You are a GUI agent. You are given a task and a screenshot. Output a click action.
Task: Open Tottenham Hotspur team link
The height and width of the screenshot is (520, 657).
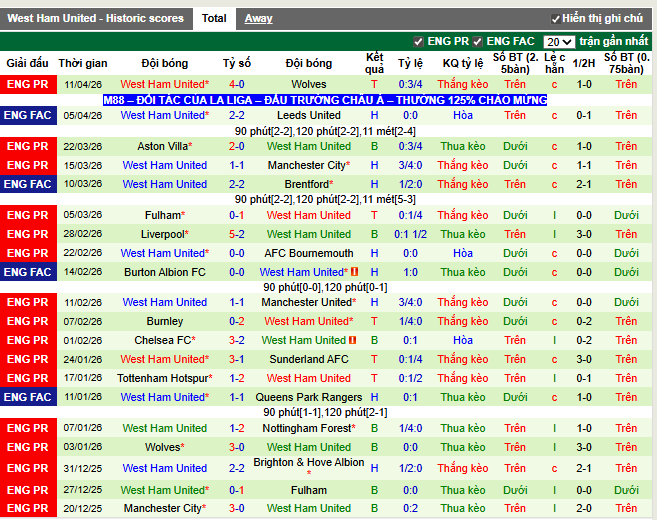163,378
